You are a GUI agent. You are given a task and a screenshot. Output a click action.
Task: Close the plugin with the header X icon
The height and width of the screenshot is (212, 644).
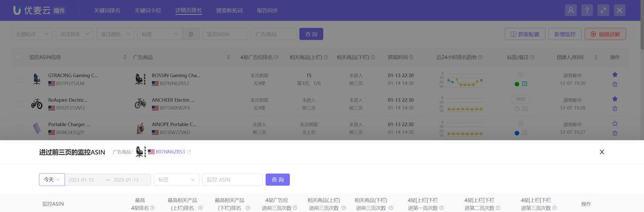pos(619,10)
